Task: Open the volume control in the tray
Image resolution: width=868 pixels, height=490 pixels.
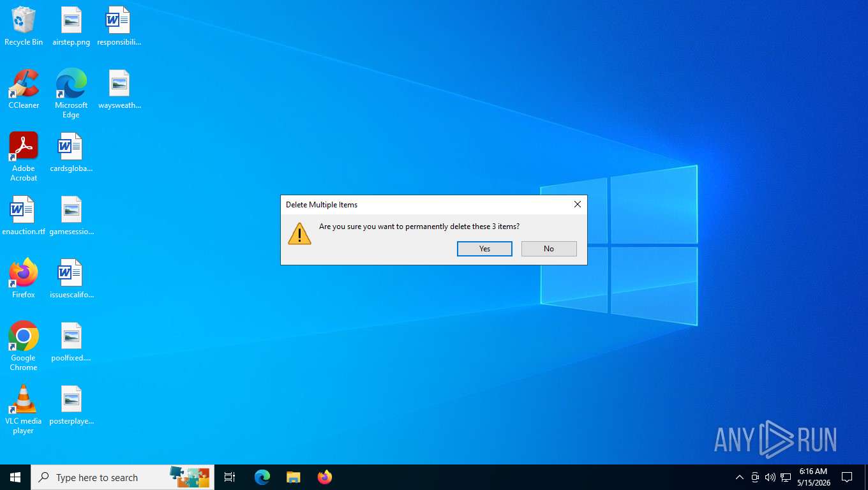Action: point(770,477)
